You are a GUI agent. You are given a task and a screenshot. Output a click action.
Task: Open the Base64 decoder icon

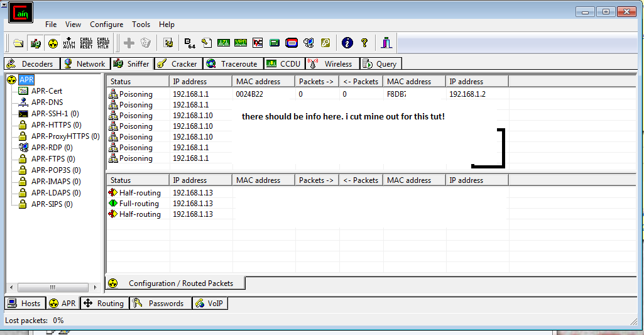pos(189,43)
